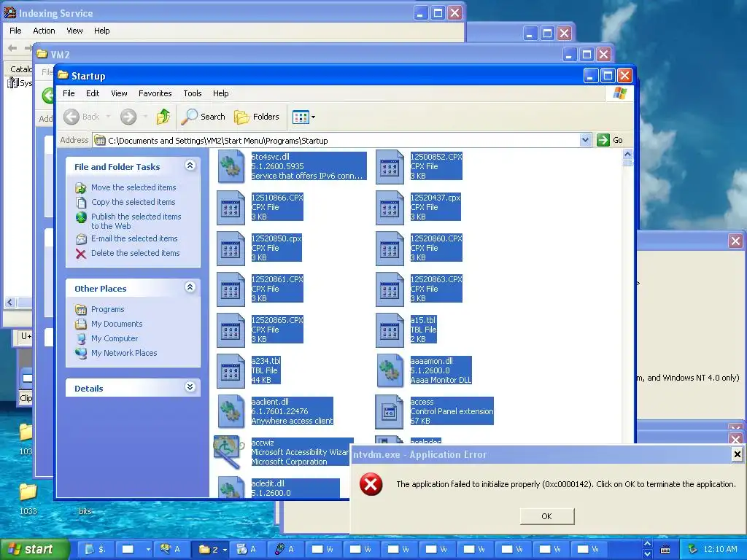The height and width of the screenshot is (560, 747).
Task: Click the file list scroll-up arrow
Action: tap(627, 155)
